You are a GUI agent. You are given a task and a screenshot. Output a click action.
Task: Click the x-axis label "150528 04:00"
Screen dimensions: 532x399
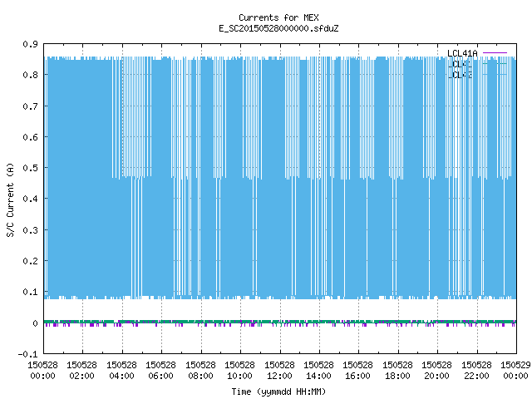click(x=121, y=371)
